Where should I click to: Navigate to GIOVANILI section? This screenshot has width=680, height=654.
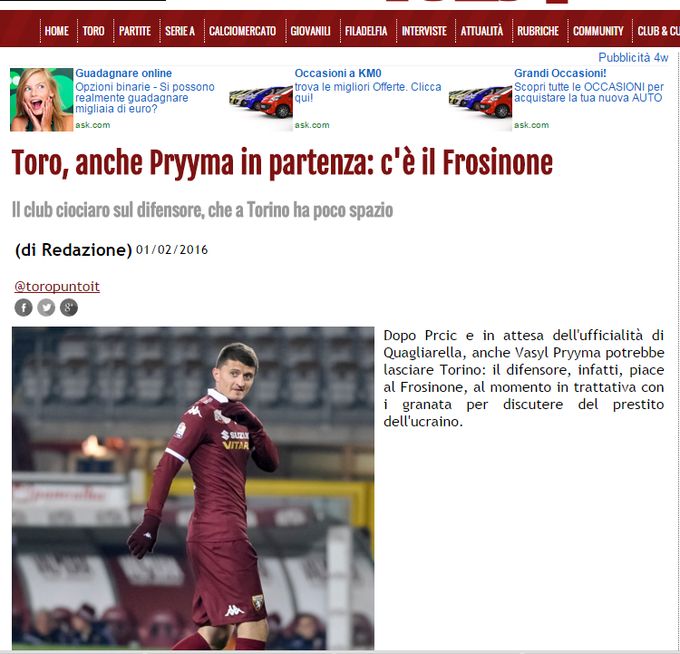tap(311, 31)
